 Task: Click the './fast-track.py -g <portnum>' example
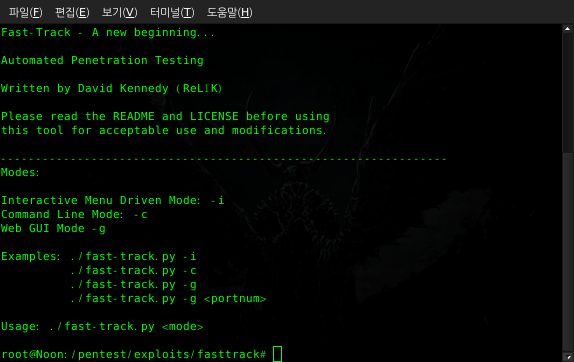168,299
